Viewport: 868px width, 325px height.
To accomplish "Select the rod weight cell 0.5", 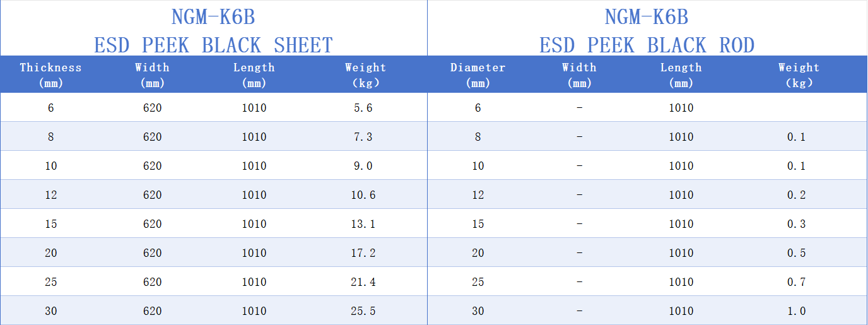I will click(797, 253).
